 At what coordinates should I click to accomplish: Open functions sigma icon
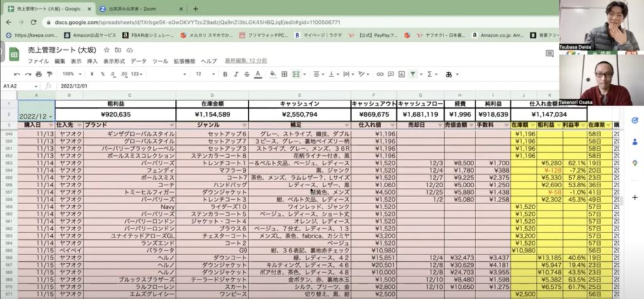[430, 74]
